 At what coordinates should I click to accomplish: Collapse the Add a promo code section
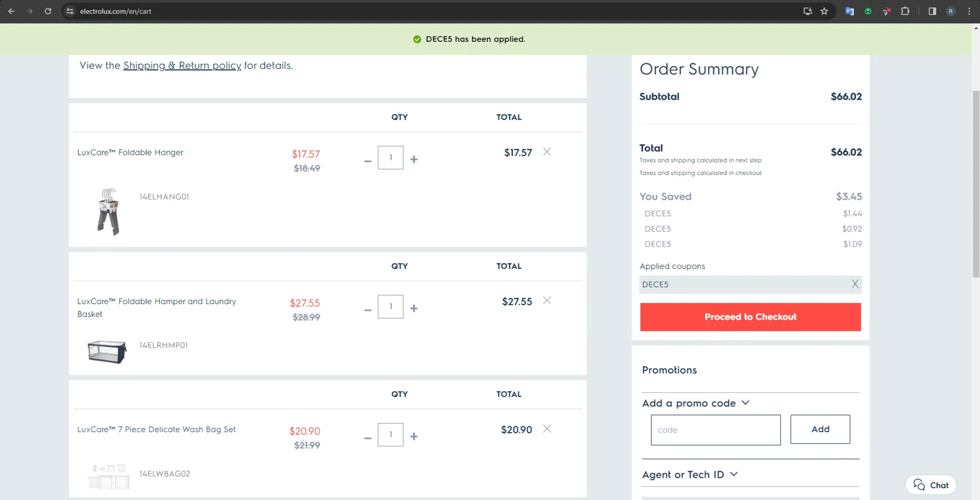tap(696, 403)
